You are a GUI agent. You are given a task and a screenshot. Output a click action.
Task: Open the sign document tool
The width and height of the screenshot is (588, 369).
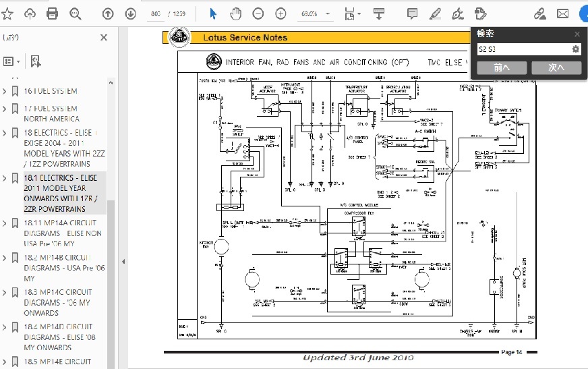[457, 14]
